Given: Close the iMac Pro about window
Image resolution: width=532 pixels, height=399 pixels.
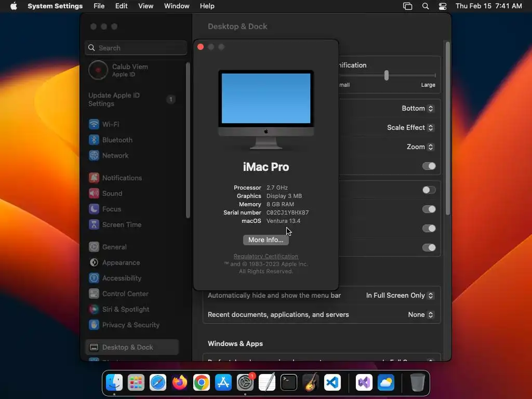Looking at the screenshot, I should click(x=201, y=47).
